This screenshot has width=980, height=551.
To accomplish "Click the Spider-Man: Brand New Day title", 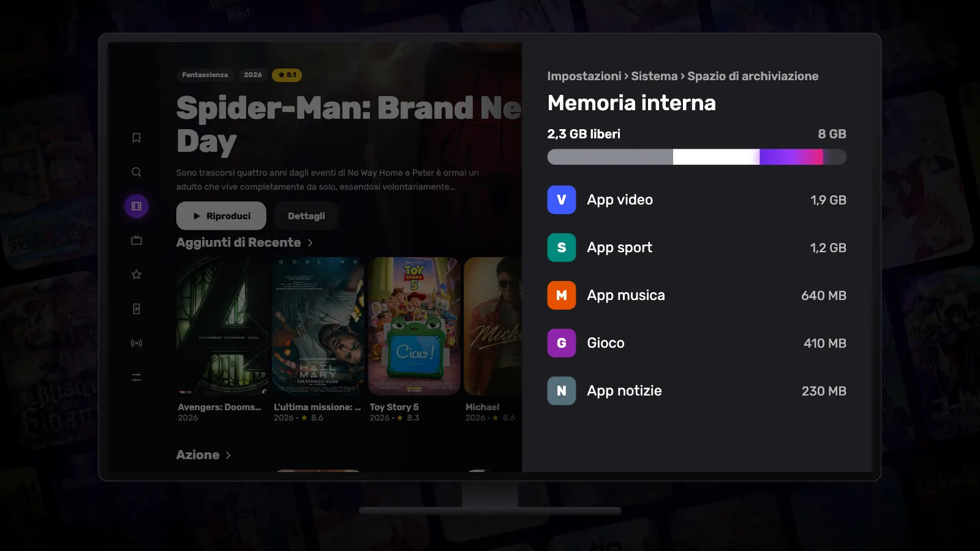I will [x=349, y=125].
